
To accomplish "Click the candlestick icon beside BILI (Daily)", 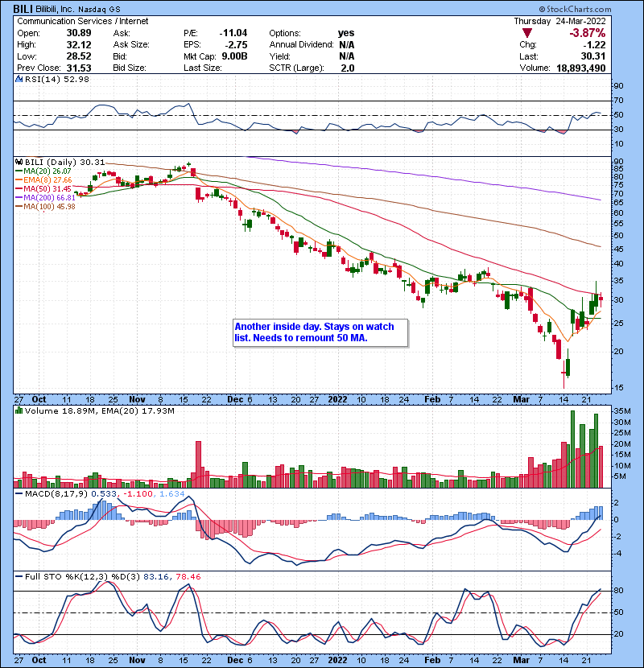I will (x=19, y=162).
